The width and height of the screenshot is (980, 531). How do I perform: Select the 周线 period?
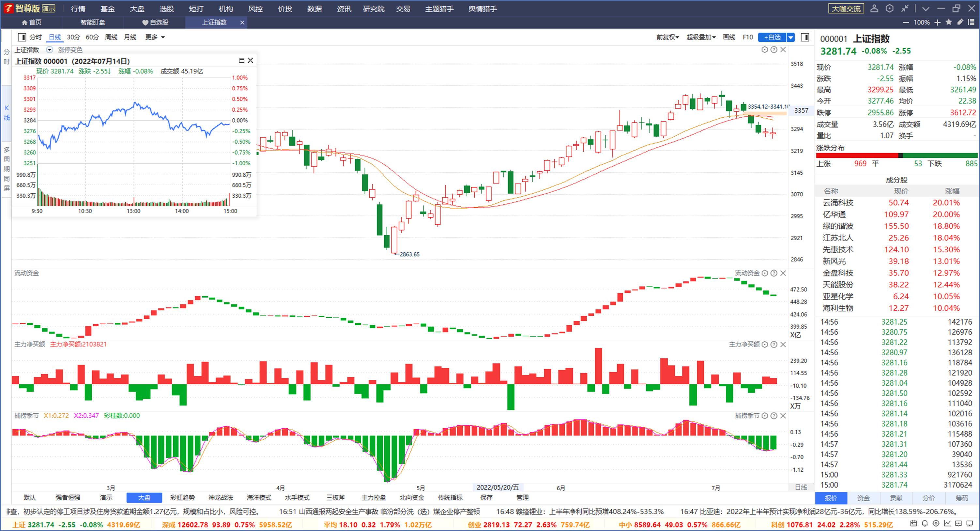(x=111, y=37)
